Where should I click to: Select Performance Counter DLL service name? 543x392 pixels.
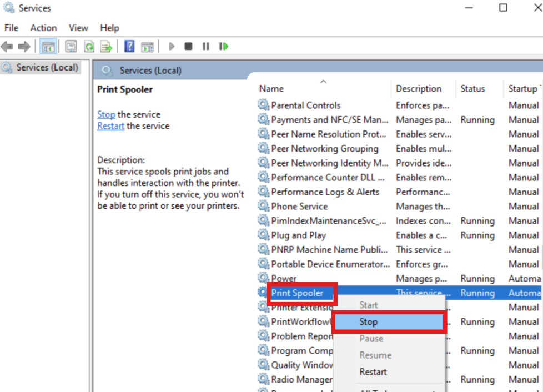328,178
